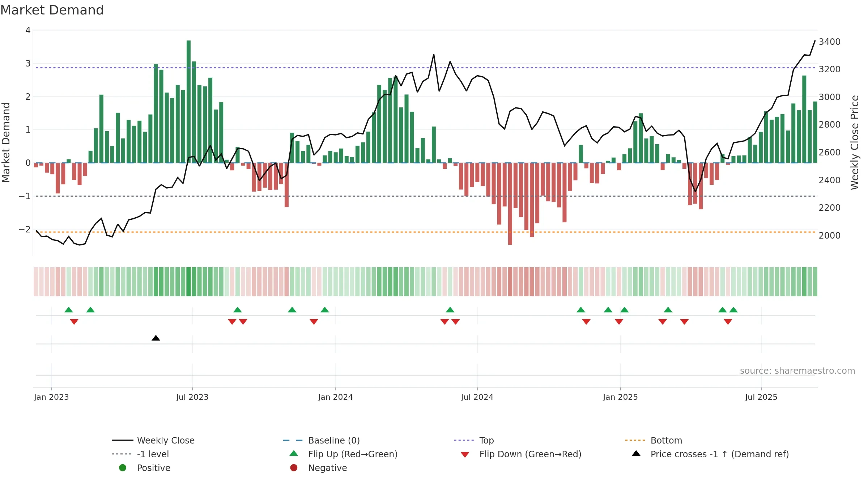The height and width of the screenshot is (488, 868).
Task: Click the Jan 2023 axis label
Action: pyautogui.click(x=51, y=397)
